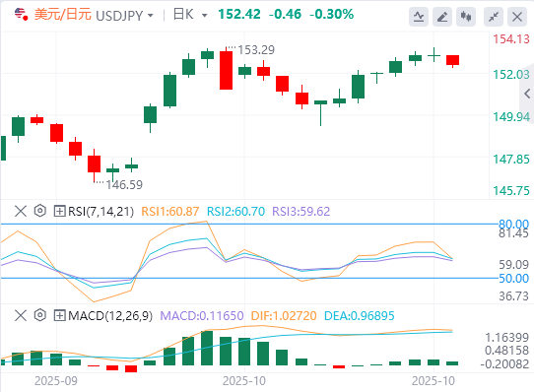This screenshot has width=534, height=392.
Task: Open MACD indicator settings
Action: click(39, 315)
